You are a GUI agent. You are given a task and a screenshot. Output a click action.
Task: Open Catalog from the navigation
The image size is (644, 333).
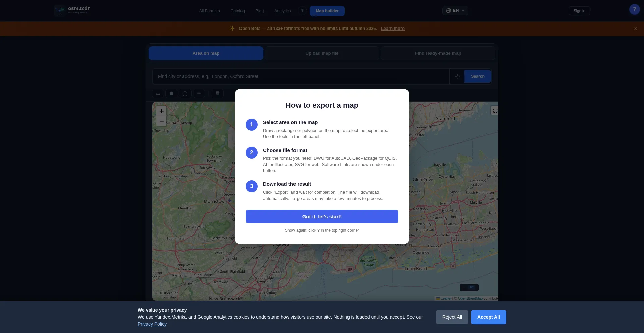(x=237, y=11)
